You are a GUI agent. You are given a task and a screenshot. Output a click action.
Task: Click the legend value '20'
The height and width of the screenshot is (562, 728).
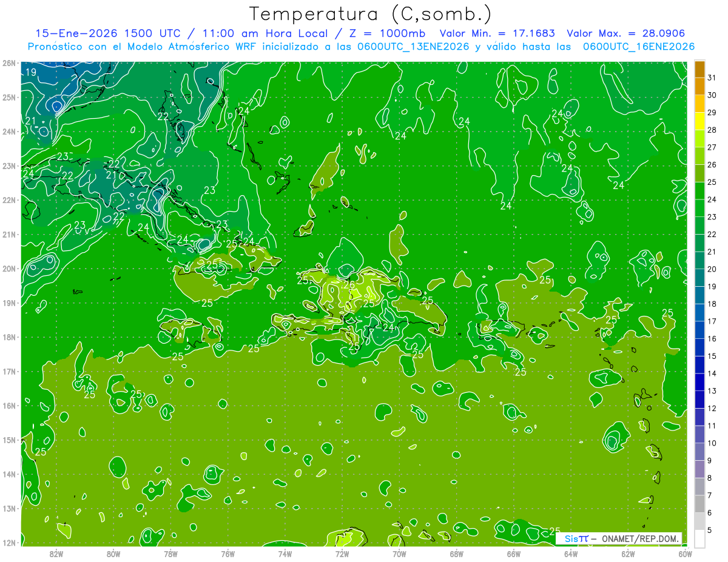pyautogui.click(x=712, y=269)
